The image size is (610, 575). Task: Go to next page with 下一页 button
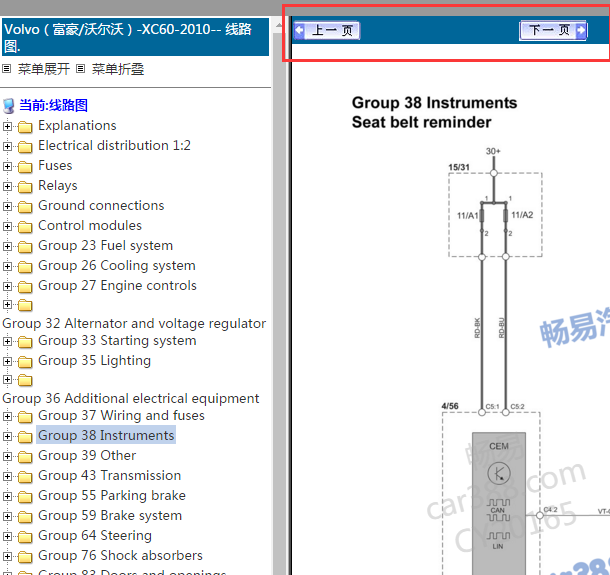[x=553, y=30]
